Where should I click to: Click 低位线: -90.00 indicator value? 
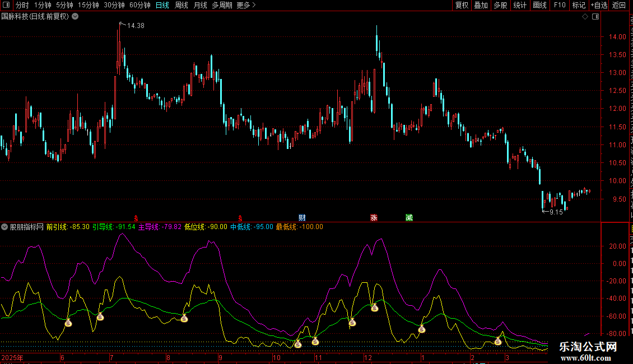click(206, 227)
